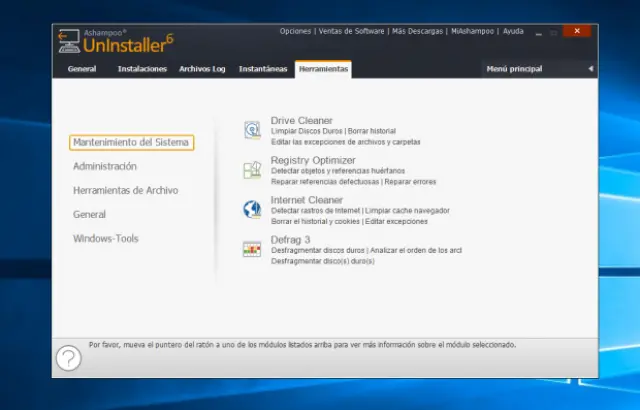Open the Ayuda menu link
The height and width of the screenshot is (410, 640).
pyautogui.click(x=513, y=31)
